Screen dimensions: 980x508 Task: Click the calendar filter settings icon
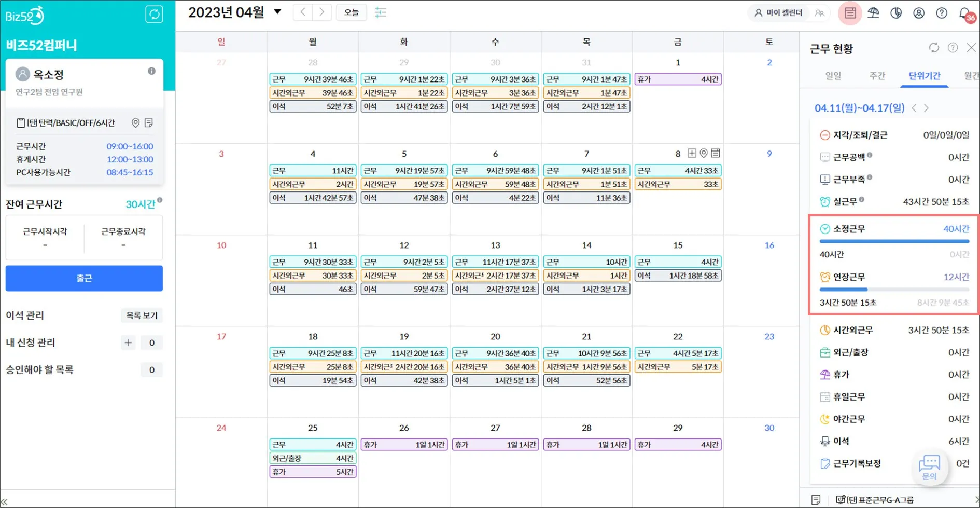[381, 12]
